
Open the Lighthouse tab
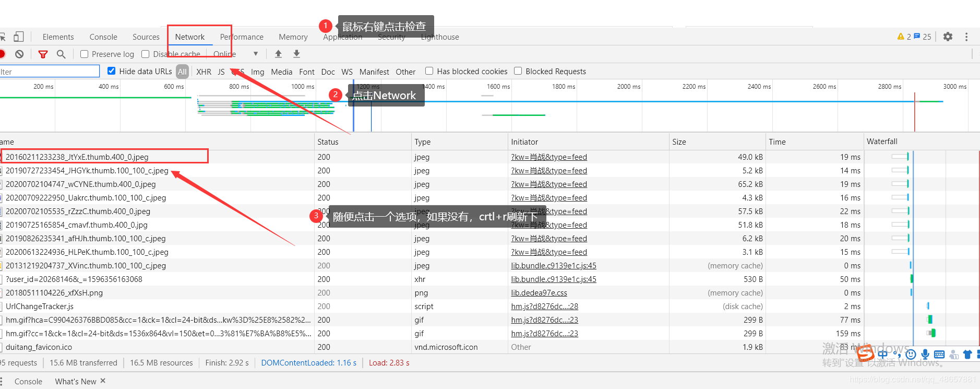click(x=440, y=37)
